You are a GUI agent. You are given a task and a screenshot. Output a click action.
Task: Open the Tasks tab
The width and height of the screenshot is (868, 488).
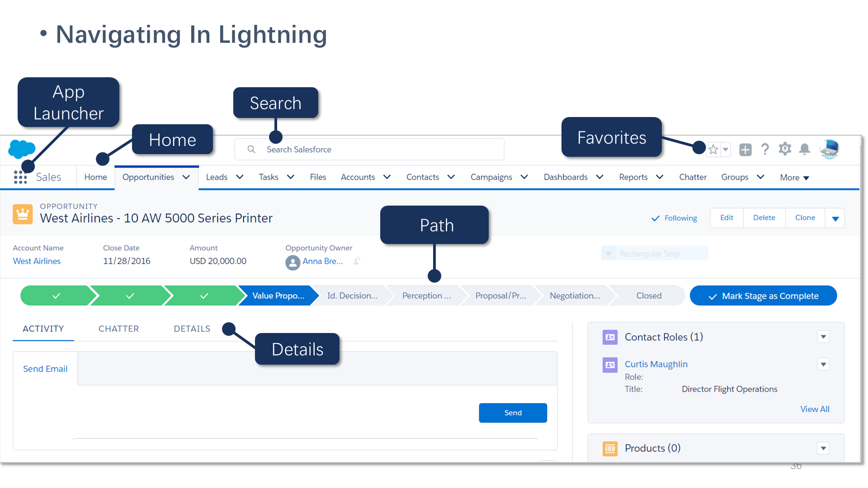(269, 177)
